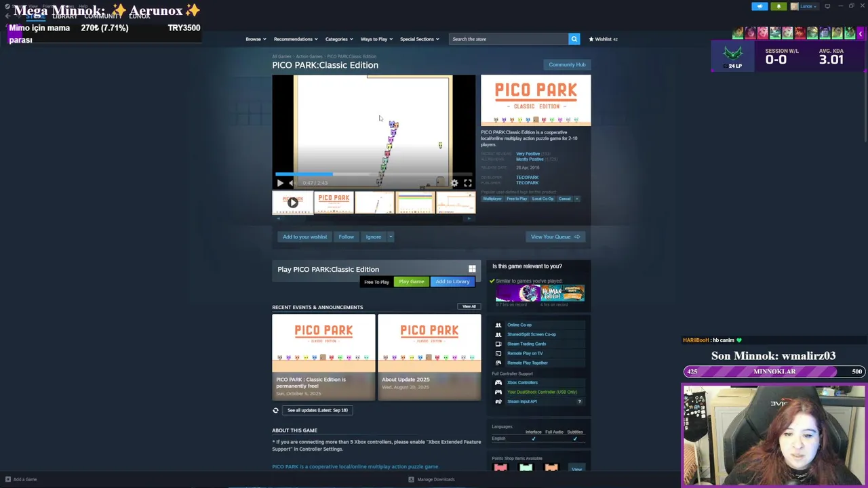Click the refresh icon beside See all updates

(x=275, y=410)
